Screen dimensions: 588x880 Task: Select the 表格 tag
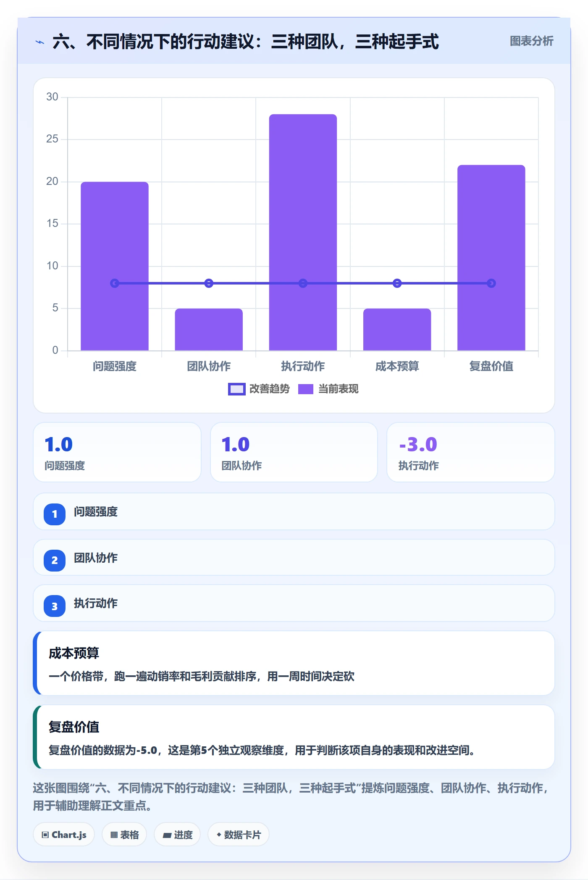click(x=124, y=835)
